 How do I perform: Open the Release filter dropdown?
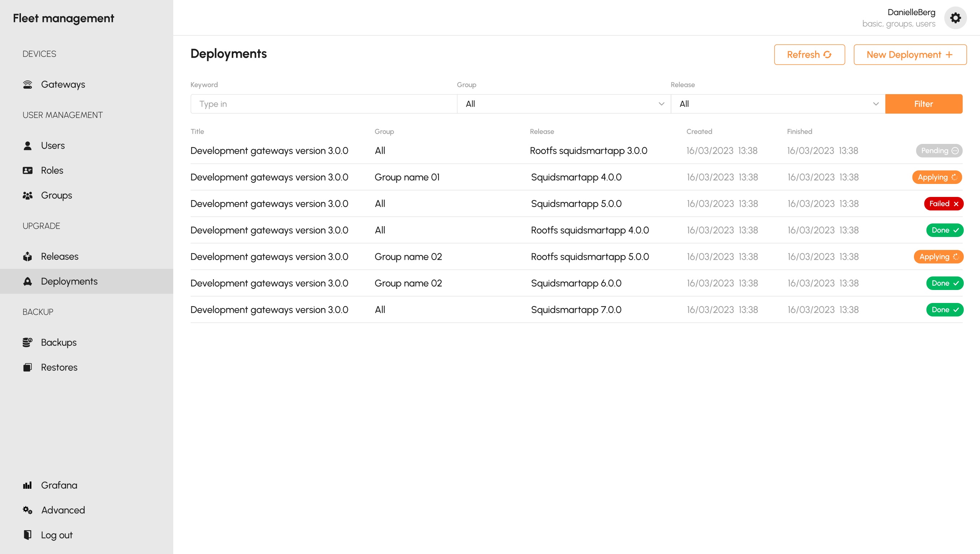tap(778, 104)
